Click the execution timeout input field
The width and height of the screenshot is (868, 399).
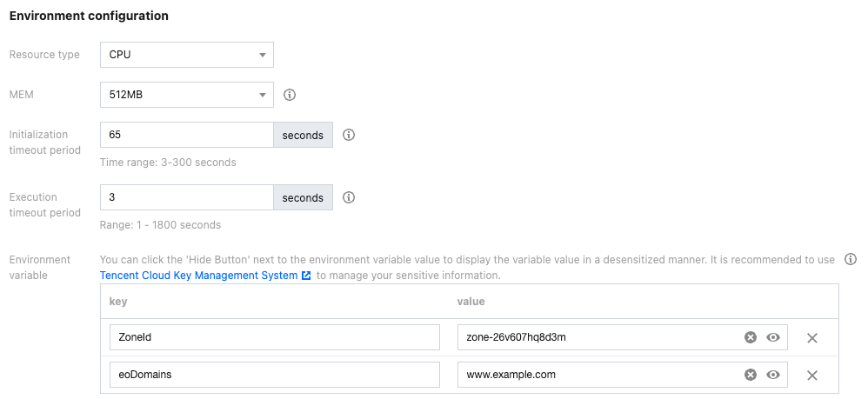[x=187, y=198]
